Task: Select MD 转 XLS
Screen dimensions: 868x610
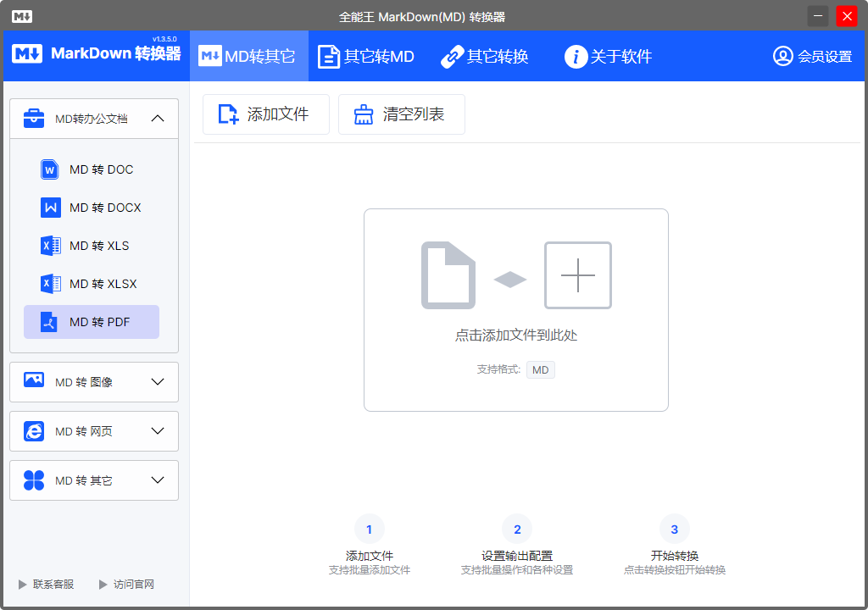Action: [x=92, y=246]
